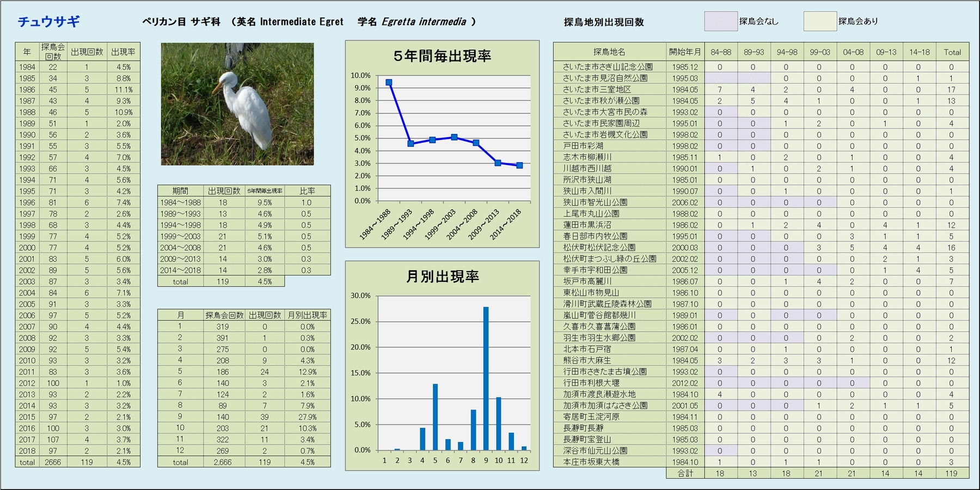Image resolution: width=980 pixels, height=490 pixels.
Task: Click the purple 探鳥会なし legend swatch
Action: (x=721, y=21)
